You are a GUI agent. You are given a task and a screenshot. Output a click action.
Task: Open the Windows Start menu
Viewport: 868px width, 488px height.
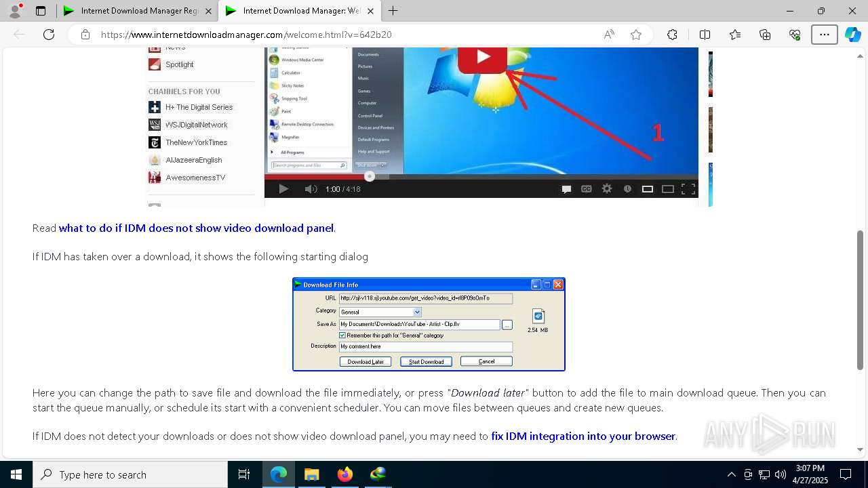click(16, 474)
